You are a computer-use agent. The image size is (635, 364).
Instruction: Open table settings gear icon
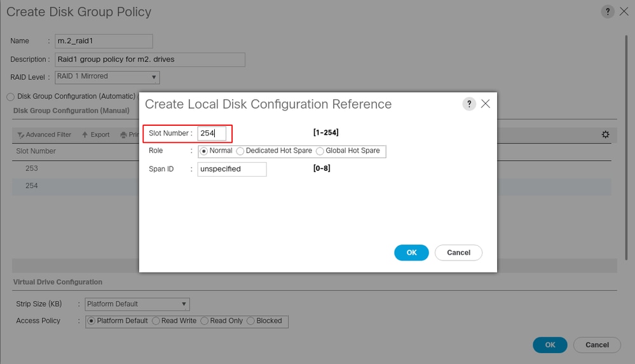pos(605,135)
